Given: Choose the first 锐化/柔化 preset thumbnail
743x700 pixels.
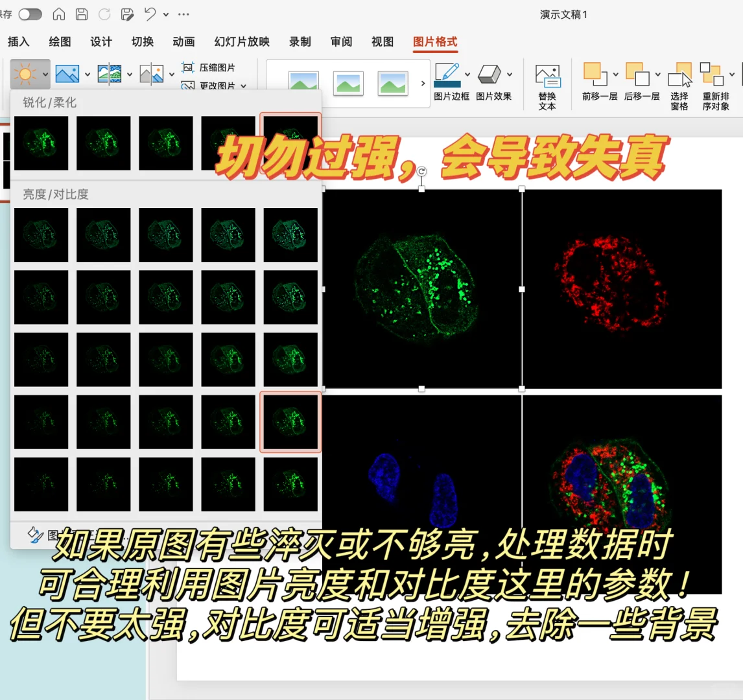Looking at the screenshot, I should point(41,143).
